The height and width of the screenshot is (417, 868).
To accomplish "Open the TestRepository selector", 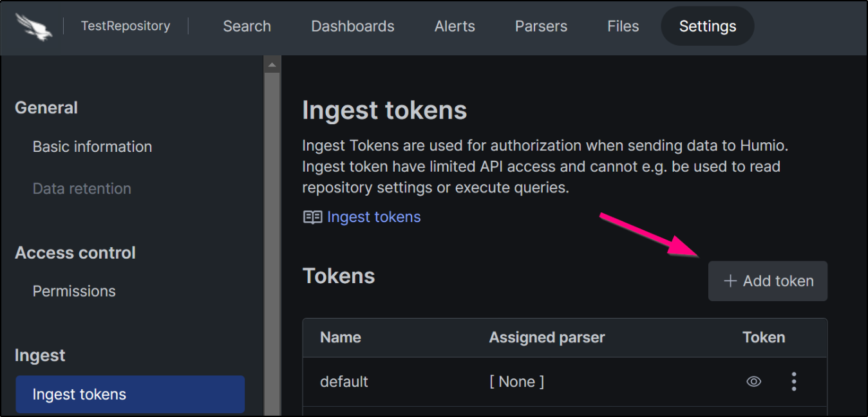I will click(126, 26).
